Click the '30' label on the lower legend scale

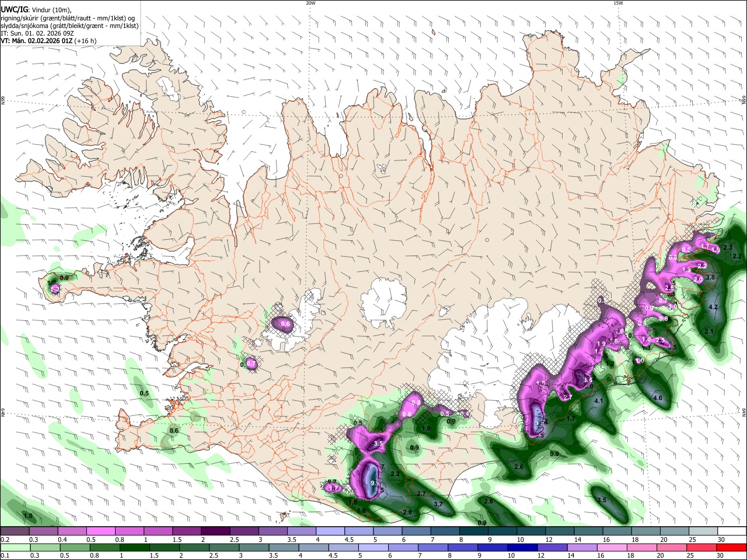[x=721, y=556]
